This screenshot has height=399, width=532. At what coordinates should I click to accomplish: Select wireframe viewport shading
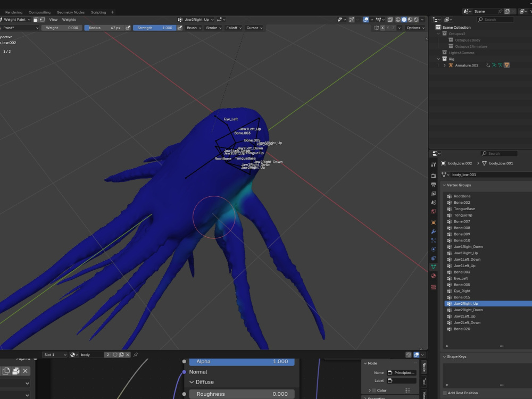click(398, 20)
